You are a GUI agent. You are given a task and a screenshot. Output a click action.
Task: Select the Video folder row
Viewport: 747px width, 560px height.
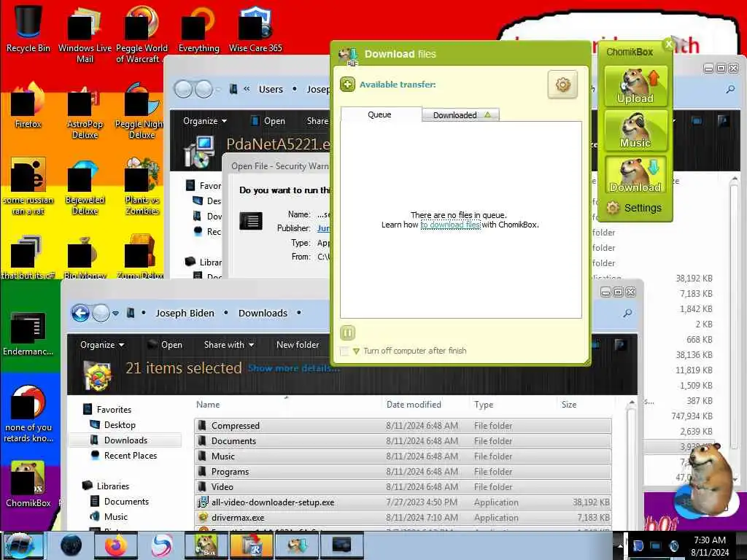click(403, 486)
